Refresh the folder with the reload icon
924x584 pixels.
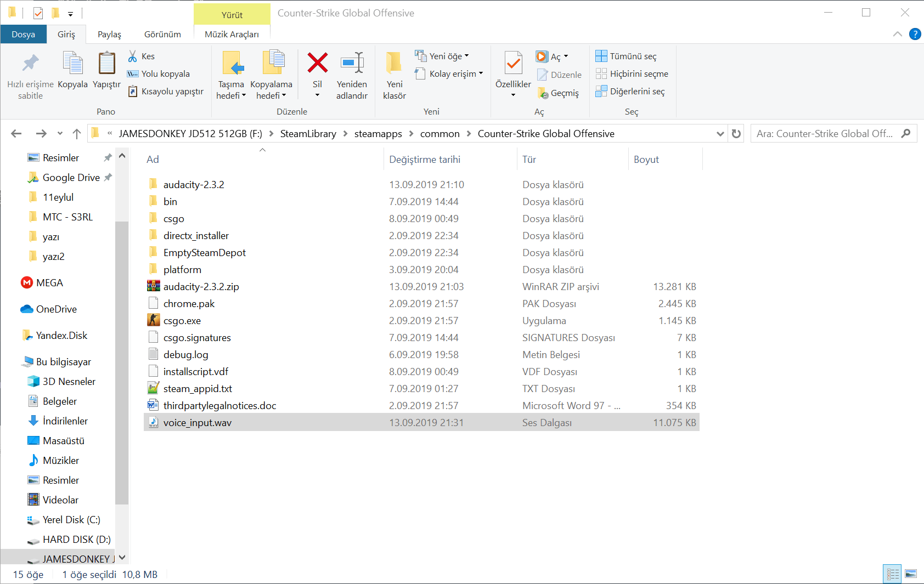click(x=736, y=134)
